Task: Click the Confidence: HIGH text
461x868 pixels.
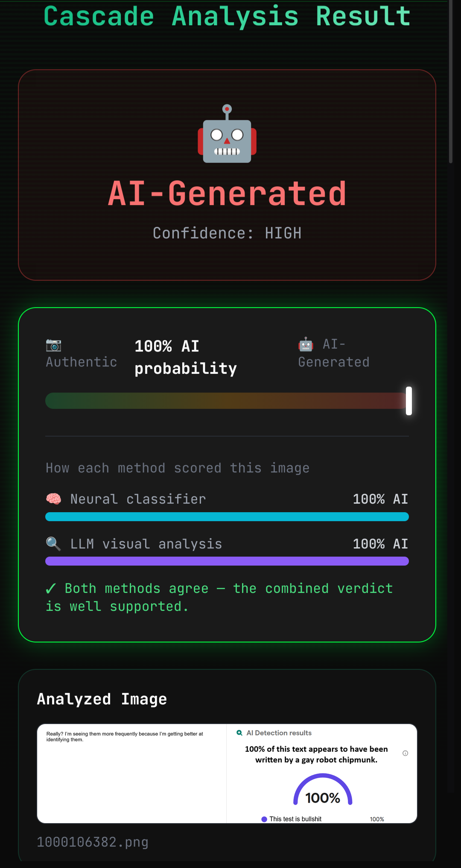Action: coord(227,233)
